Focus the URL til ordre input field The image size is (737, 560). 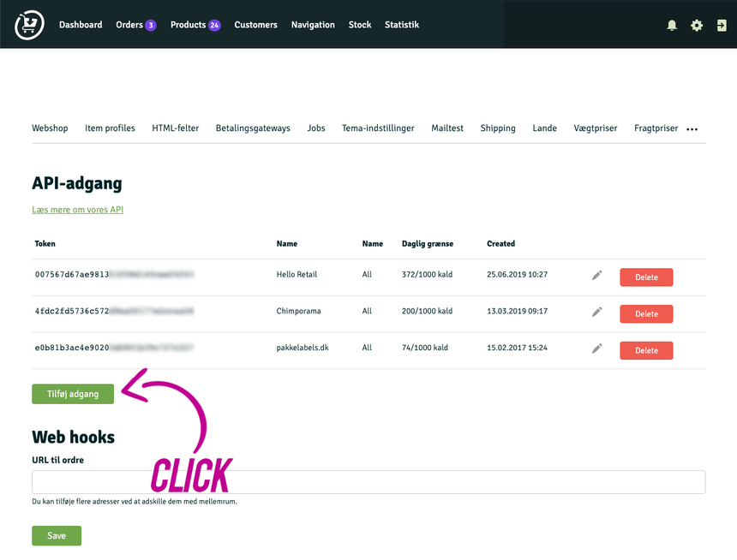[x=368, y=481]
